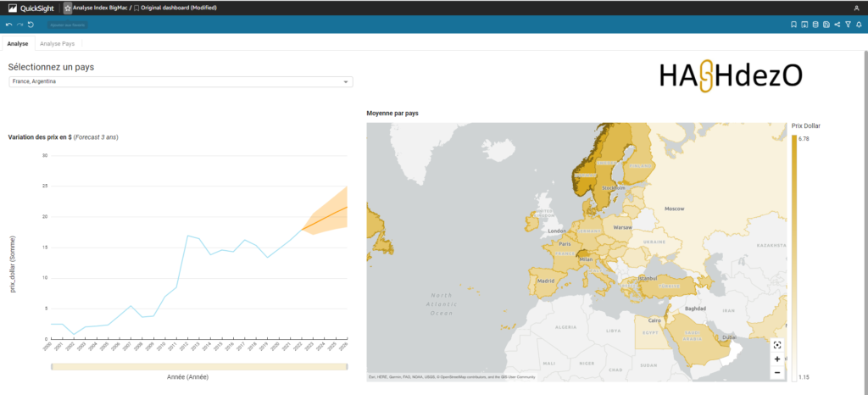Switch to the Analyse tab
The width and height of the screenshot is (868, 395).
pos(18,43)
